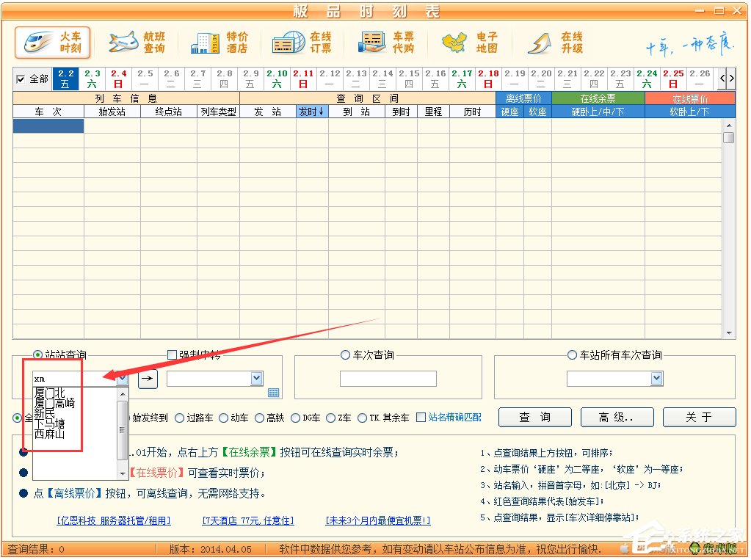Image resolution: width=751 pixels, height=560 pixels.
Task: Select the 2.3 Saturday date tab
Action: coord(92,79)
